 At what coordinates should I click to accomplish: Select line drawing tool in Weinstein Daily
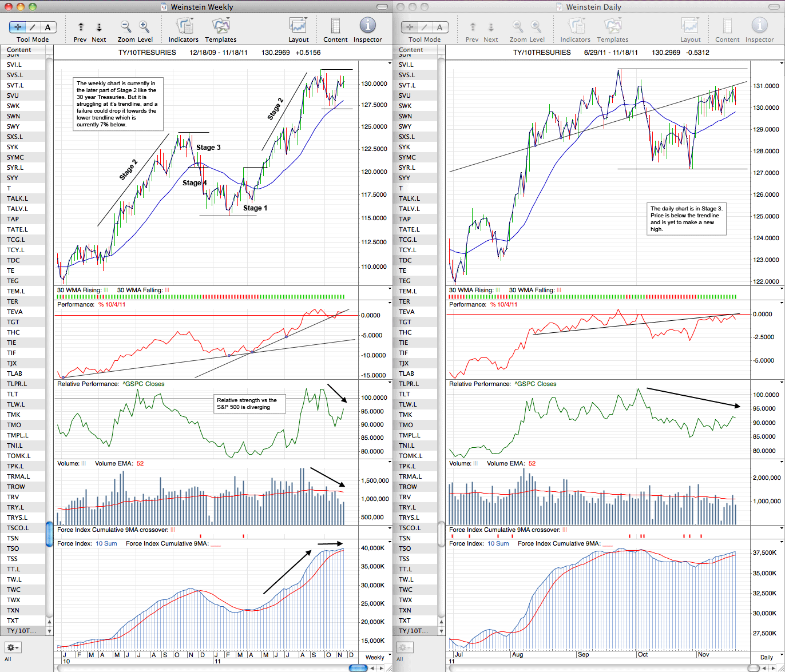tap(425, 27)
